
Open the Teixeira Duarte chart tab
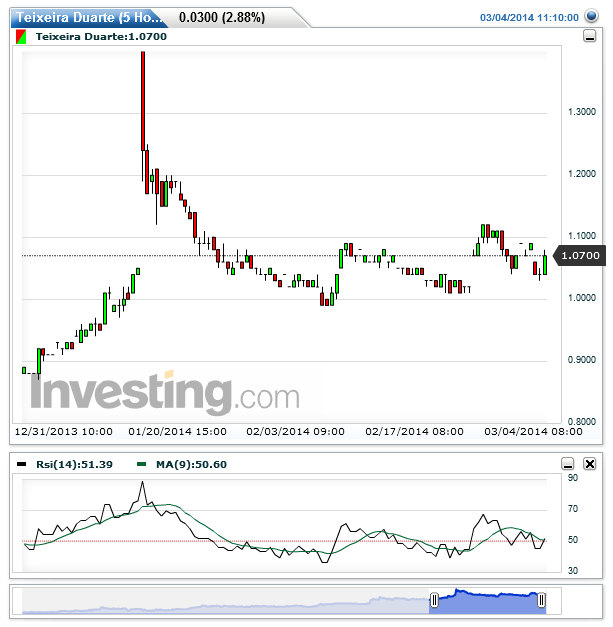pyautogui.click(x=89, y=18)
